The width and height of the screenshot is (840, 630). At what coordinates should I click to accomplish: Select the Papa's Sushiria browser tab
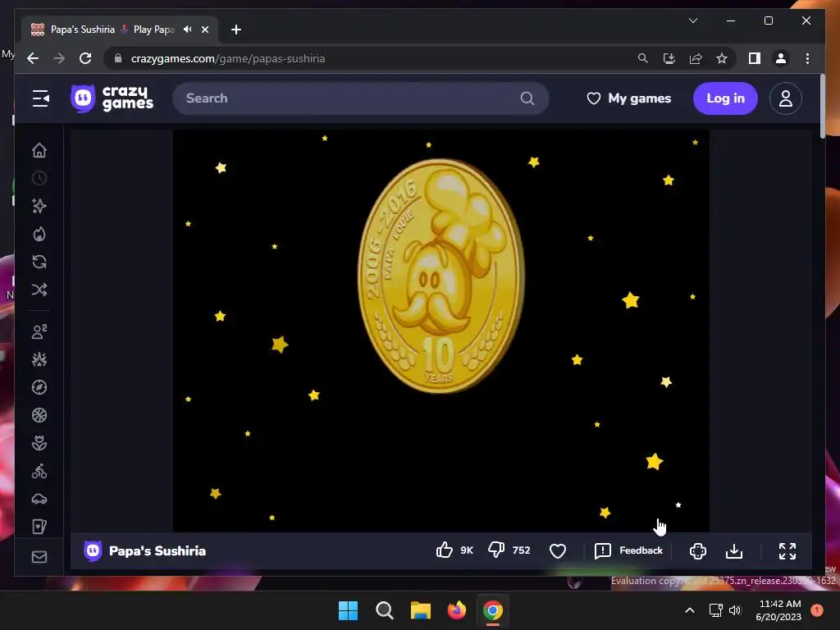120,30
